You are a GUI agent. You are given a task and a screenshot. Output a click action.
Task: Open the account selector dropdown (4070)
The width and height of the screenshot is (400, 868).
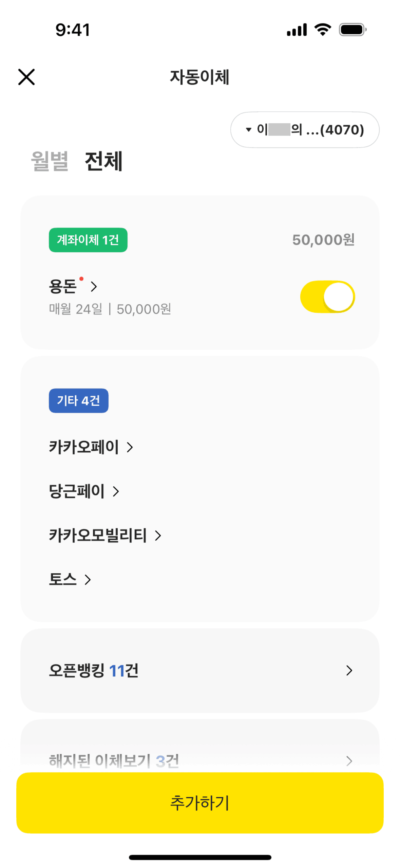pyautogui.click(x=304, y=130)
